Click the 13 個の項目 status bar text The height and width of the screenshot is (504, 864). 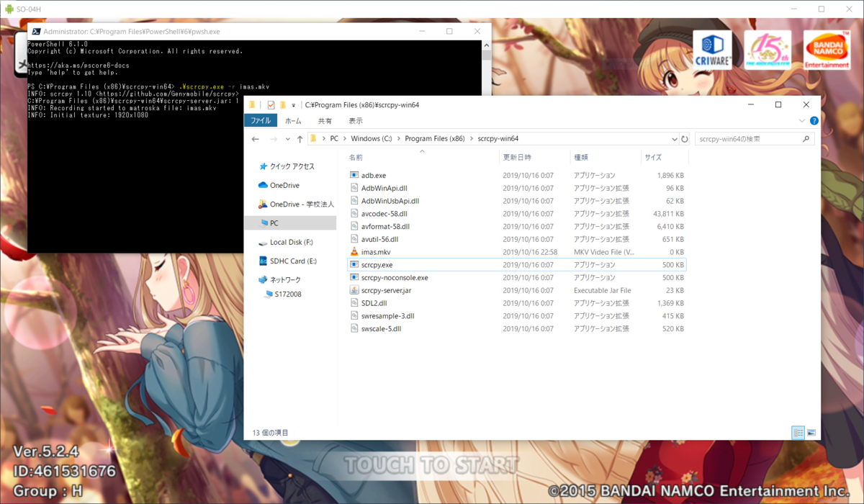coord(270,433)
